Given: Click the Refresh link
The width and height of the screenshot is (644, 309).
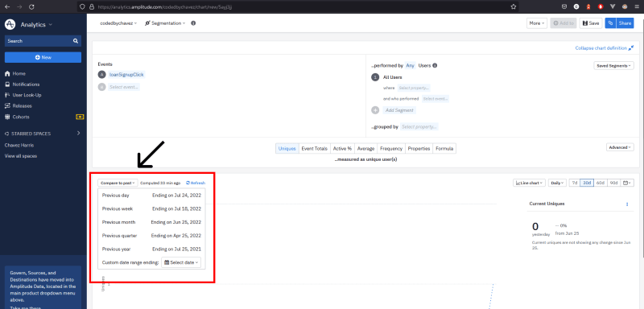Looking at the screenshot, I should 196,183.
